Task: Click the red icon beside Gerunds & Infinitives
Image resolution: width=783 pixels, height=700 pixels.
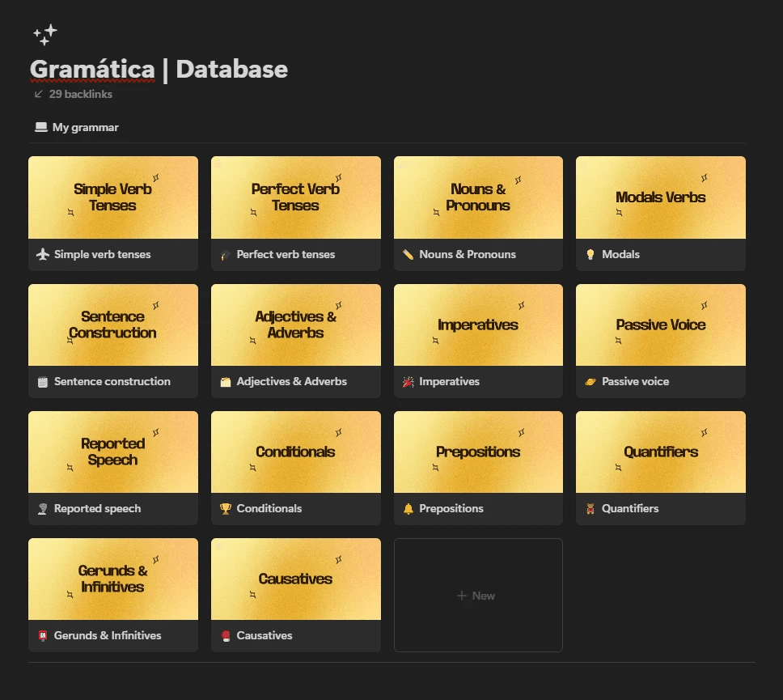Action: [43, 635]
